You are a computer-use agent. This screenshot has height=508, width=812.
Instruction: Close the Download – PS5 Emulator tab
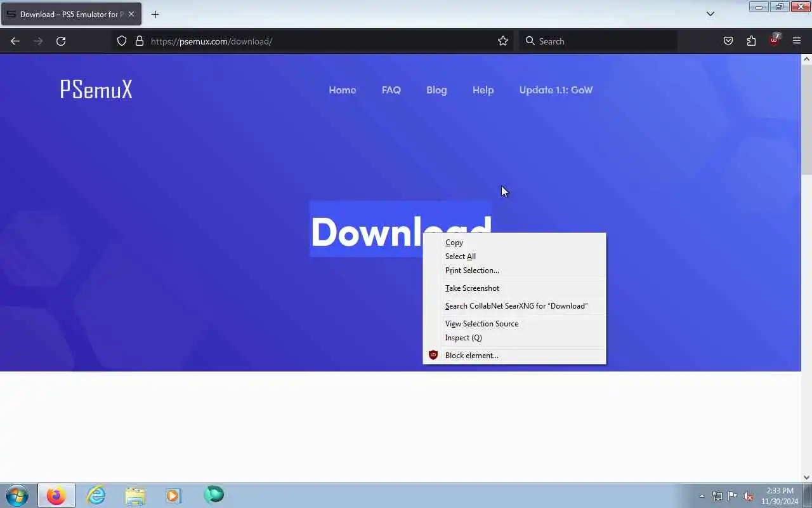pos(131,14)
